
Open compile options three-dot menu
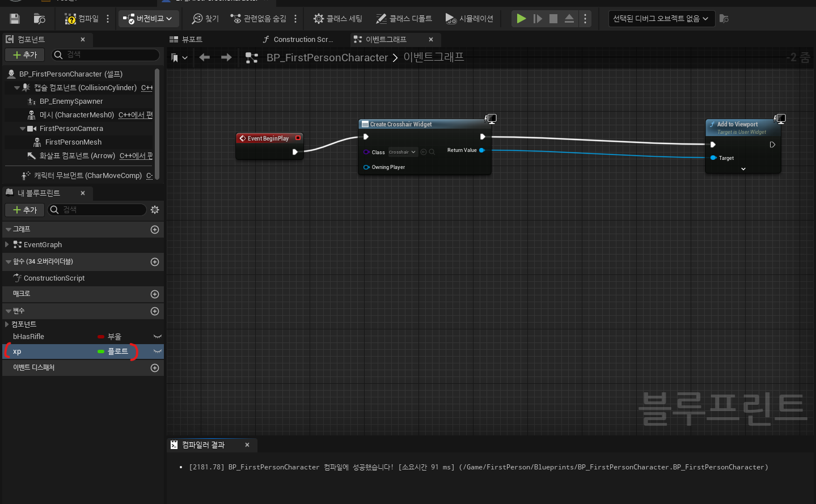point(108,19)
